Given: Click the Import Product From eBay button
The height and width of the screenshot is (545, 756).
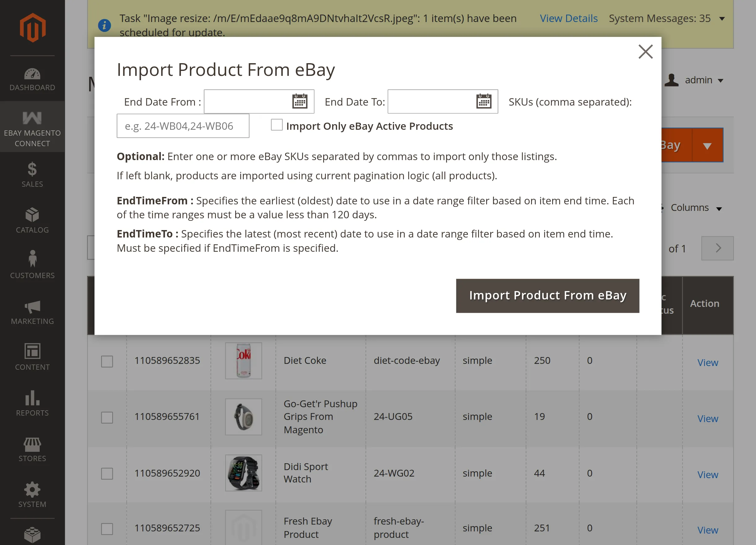Looking at the screenshot, I should 548,296.
